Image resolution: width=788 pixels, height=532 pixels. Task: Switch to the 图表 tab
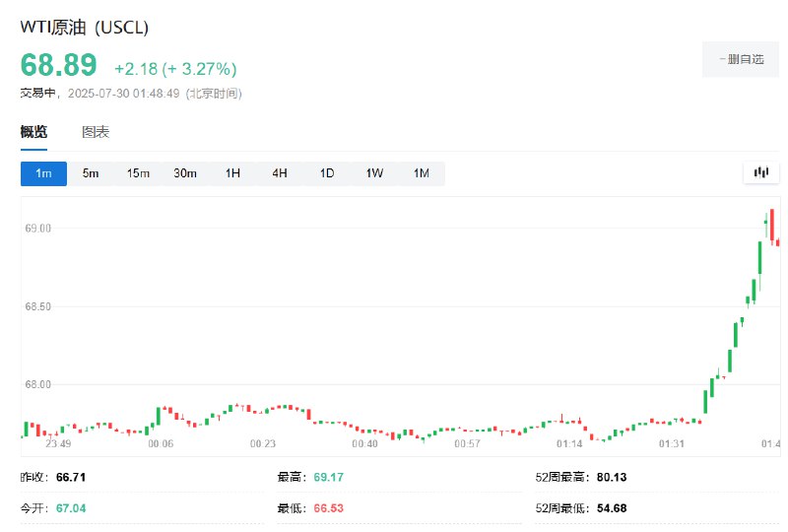click(x=96, y=132)
